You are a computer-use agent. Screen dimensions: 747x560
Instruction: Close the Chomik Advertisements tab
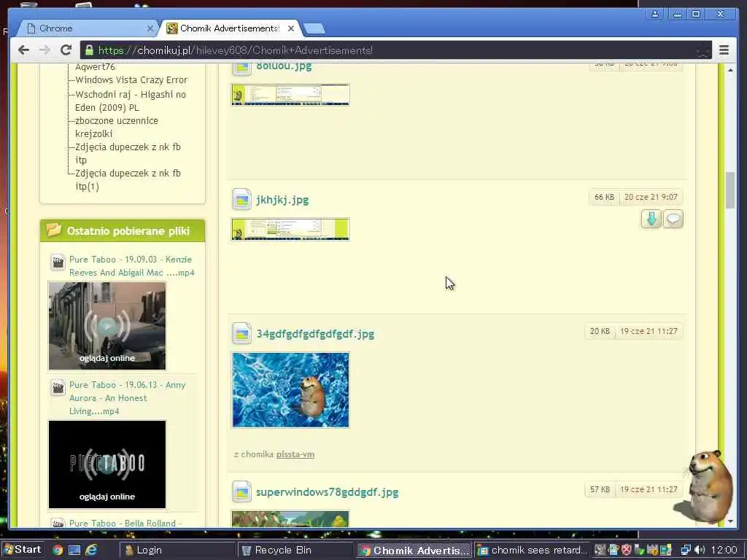(x=291, y=28)
